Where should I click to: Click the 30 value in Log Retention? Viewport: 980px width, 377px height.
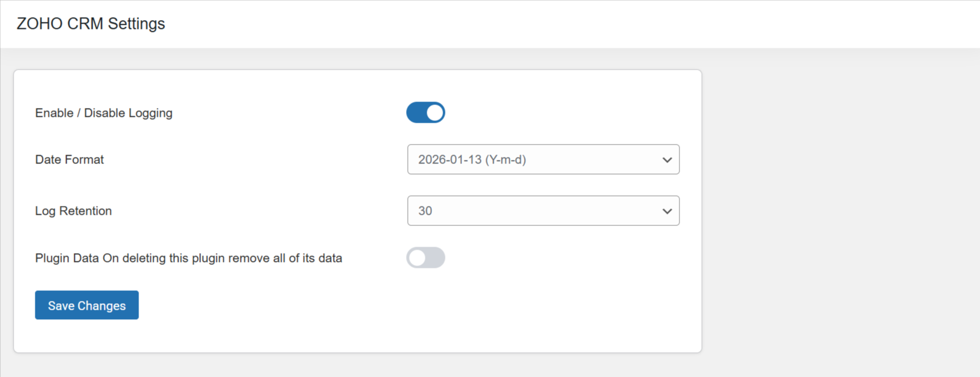click(425, 211)
